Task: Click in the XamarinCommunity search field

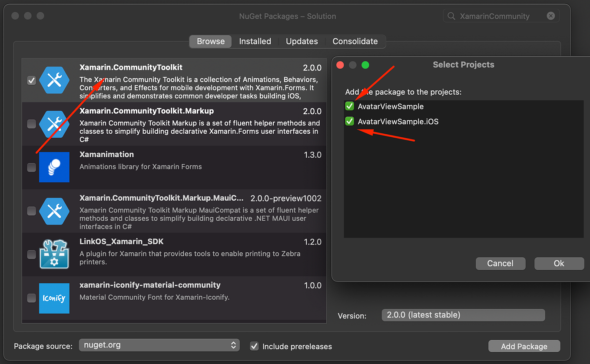Action: click(501, 16)
